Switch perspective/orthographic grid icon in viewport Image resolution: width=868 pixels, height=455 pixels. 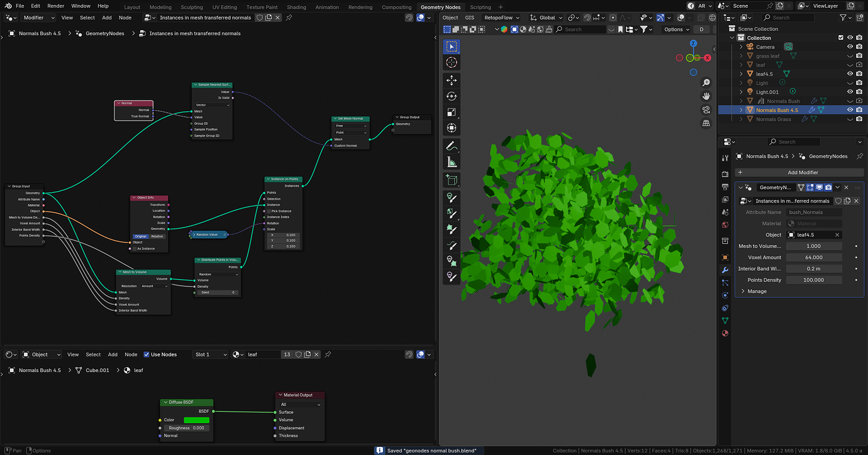click(706, 123)
